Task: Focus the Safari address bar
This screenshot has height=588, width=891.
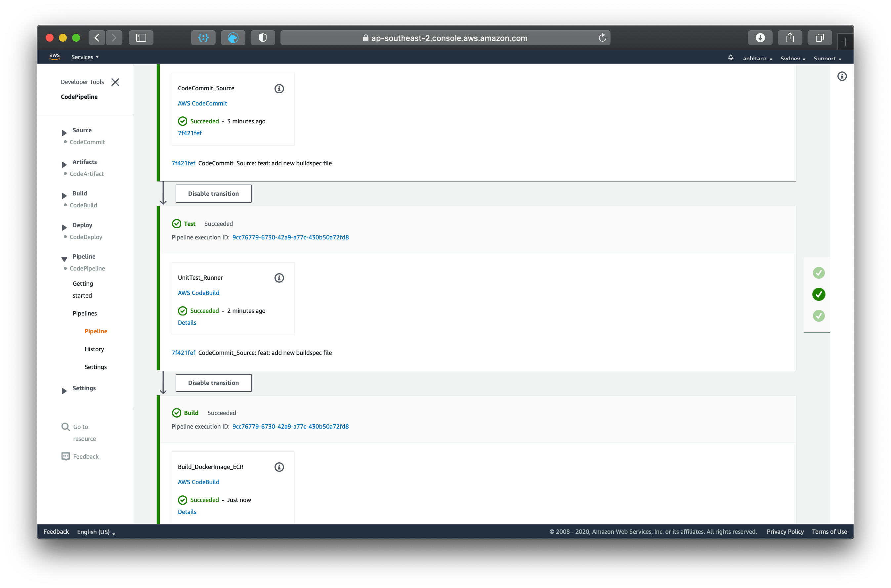Action: point(445,38)
